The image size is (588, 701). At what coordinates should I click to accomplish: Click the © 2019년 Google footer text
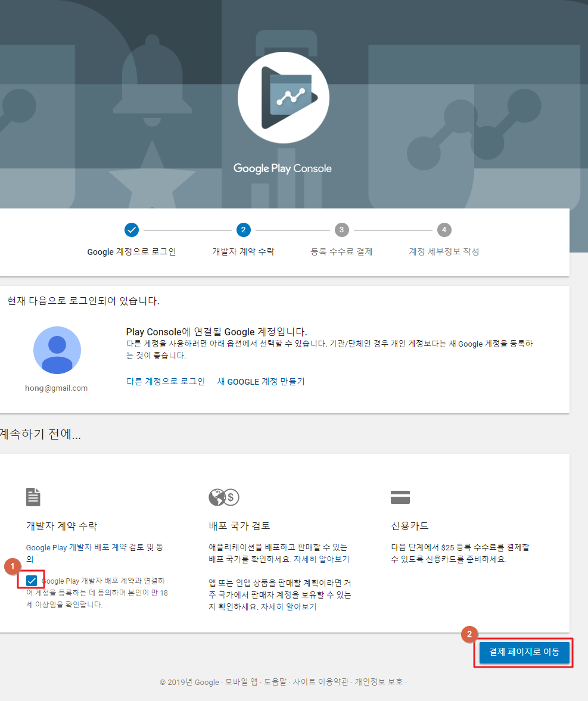click(x=189, y=682)
